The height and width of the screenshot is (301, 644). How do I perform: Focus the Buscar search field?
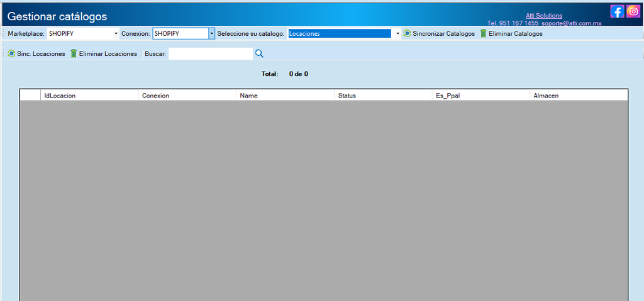click(x=211, y=53)
